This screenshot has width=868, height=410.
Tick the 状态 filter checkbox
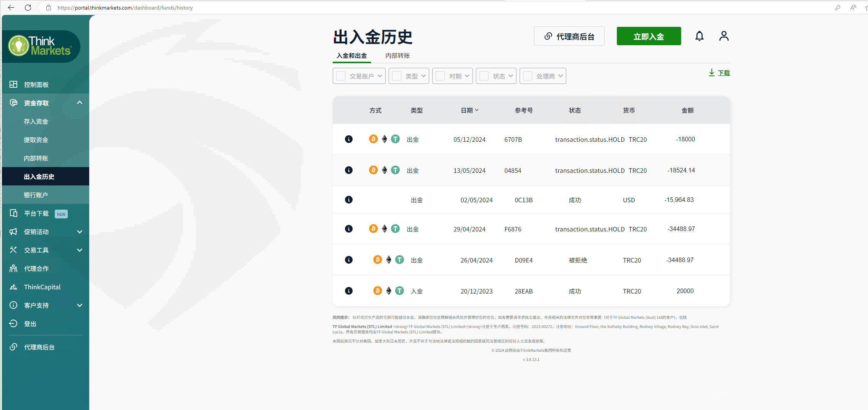point(484,76)
